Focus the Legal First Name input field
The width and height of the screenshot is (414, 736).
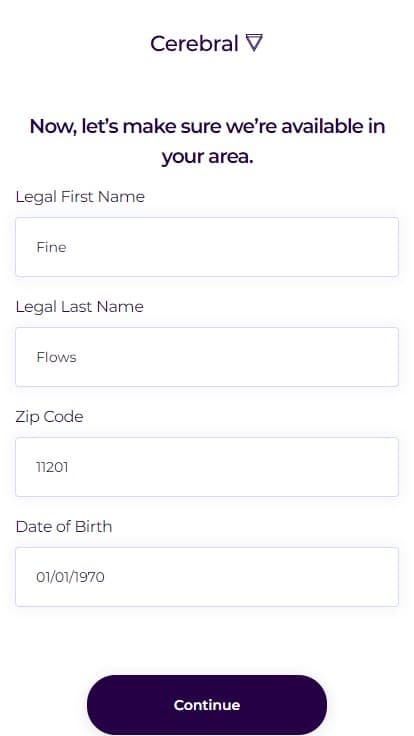click(207, 247)
